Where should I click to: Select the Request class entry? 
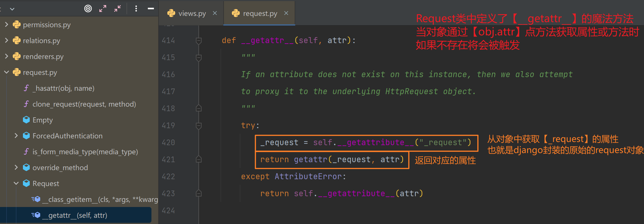point(46,184)
